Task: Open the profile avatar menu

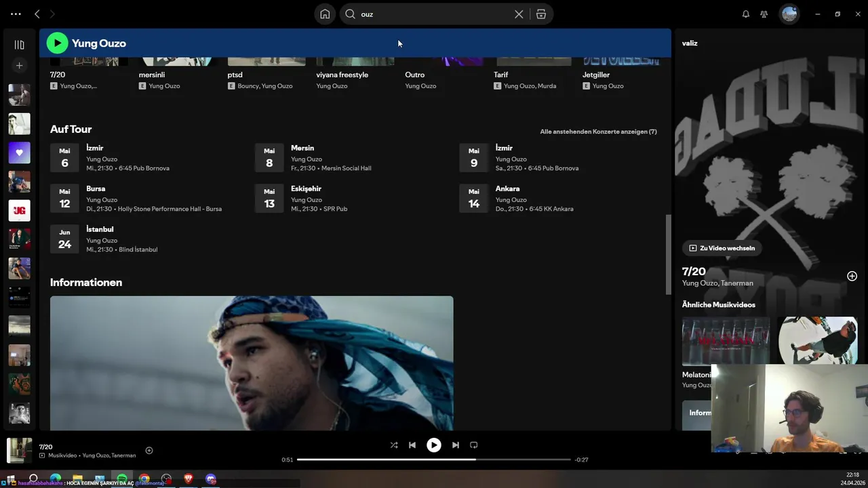Action: (x=789, y=14)
